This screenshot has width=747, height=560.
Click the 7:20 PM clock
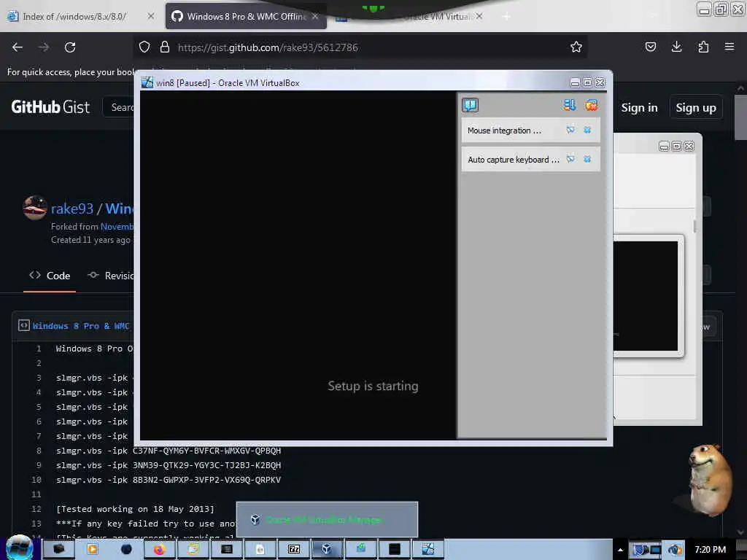[710, 550]
